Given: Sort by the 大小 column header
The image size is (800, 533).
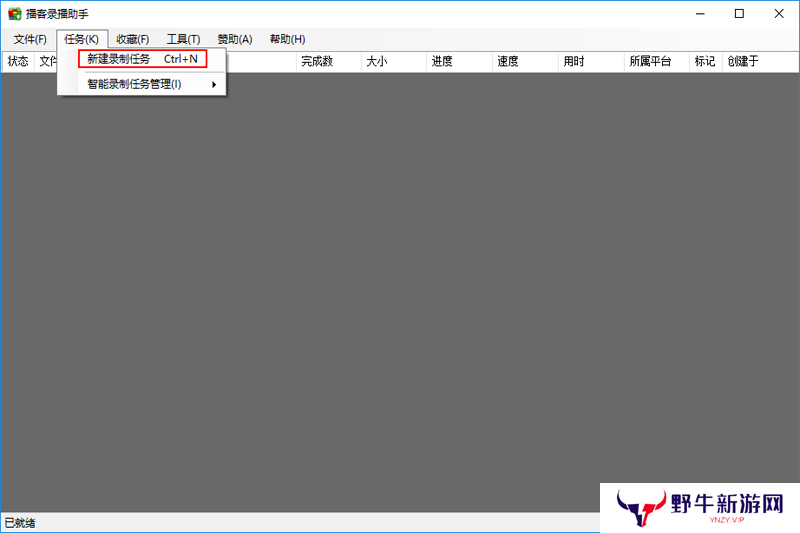Looking at the screenshot, I should (394, 62).
